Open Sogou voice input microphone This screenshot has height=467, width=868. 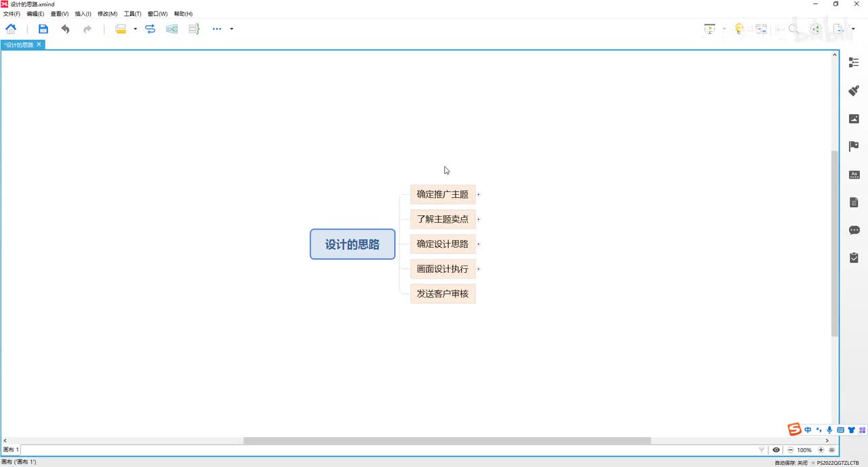829,430
